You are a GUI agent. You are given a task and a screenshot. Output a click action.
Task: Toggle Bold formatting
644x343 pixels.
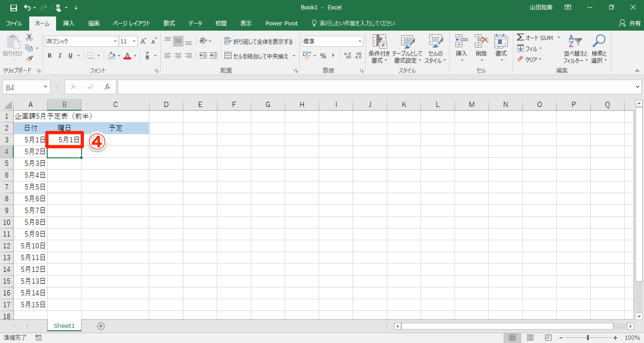coord(50,56)
